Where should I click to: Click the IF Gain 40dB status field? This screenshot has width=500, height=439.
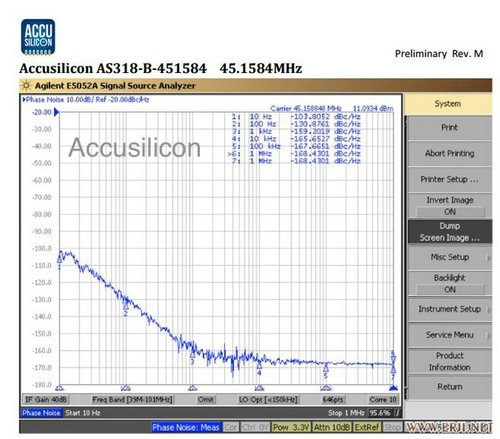pos(46,399)
